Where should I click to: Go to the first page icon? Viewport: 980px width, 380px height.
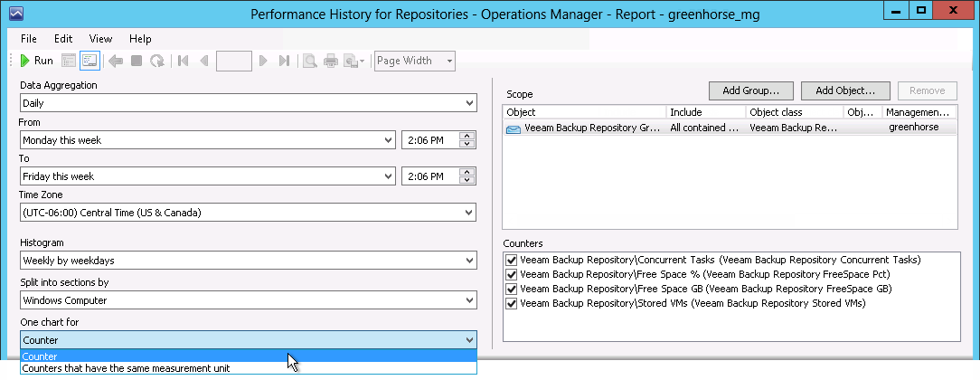(x=184, y=61)
